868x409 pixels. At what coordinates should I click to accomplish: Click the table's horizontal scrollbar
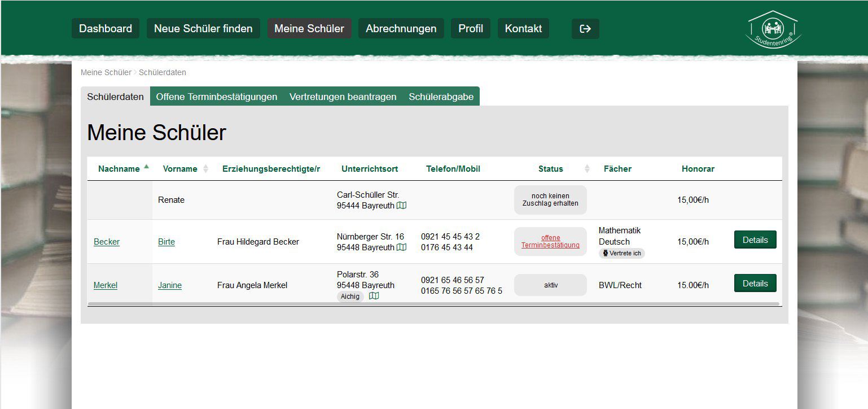[x=433, y=304]
